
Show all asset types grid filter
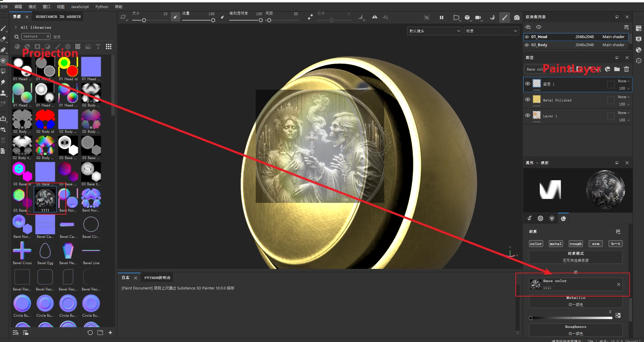(109, 46)
